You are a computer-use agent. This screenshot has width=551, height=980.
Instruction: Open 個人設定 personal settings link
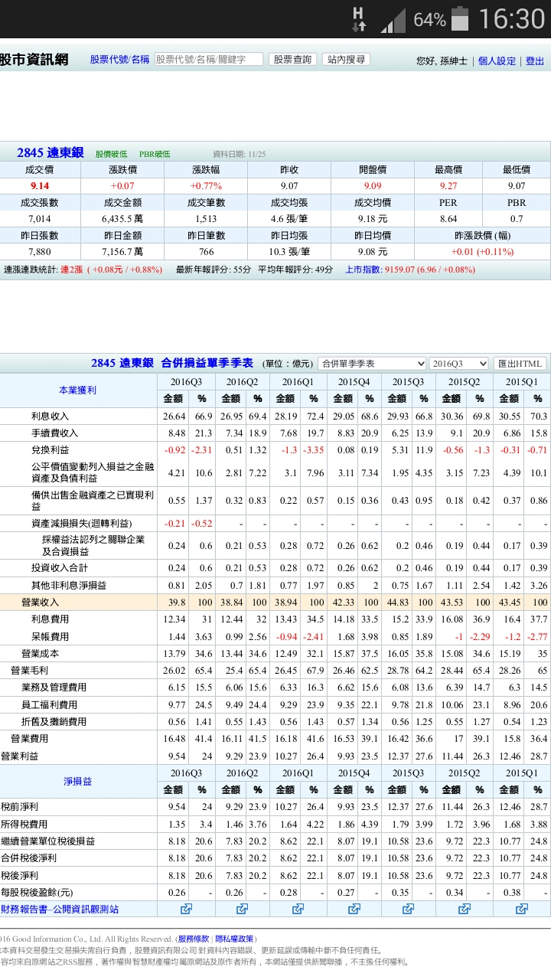pos(497,61)
